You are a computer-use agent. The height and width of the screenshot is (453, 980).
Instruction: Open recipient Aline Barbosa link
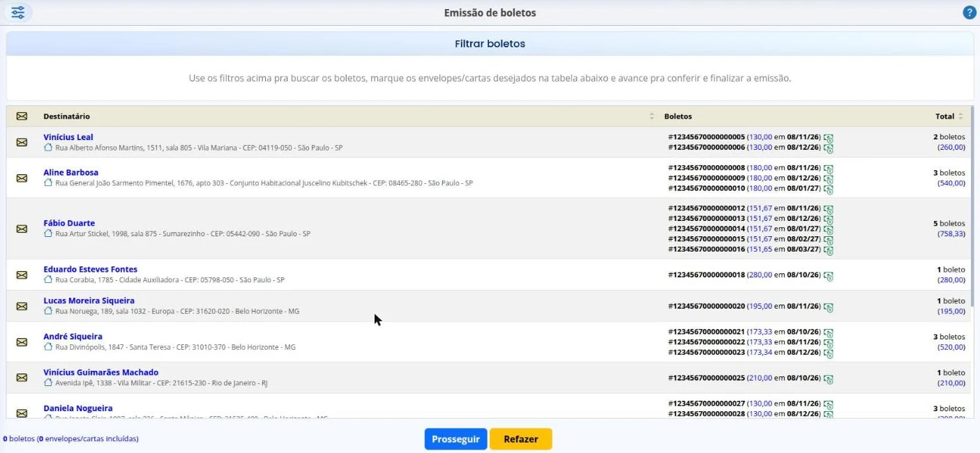[70, 172]
